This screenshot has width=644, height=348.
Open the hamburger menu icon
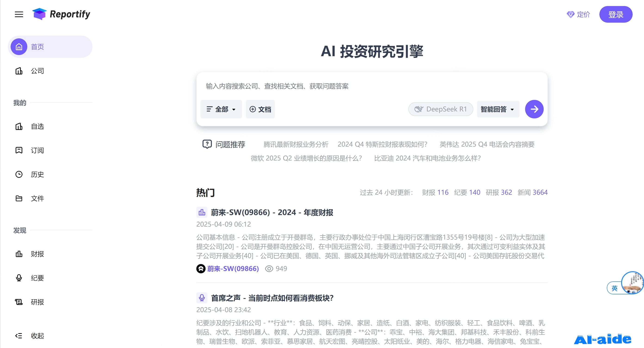(19, 15)
